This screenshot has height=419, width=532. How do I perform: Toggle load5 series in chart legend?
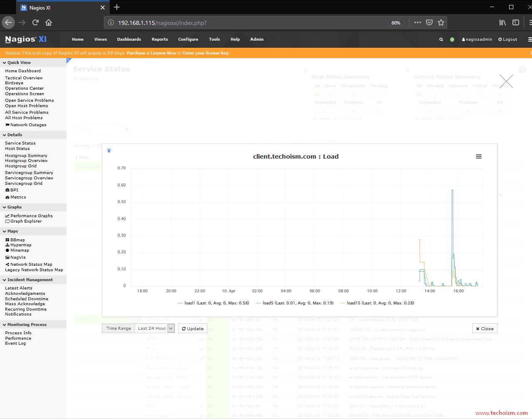click(295, 303)
